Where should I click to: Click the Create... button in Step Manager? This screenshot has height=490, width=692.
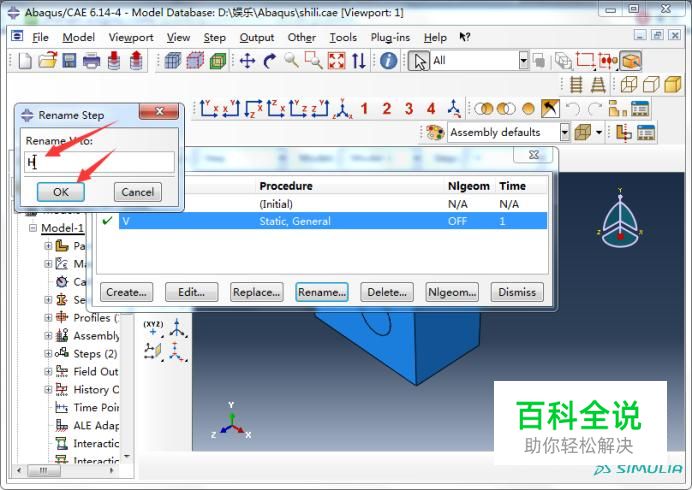tap(126, 292)
